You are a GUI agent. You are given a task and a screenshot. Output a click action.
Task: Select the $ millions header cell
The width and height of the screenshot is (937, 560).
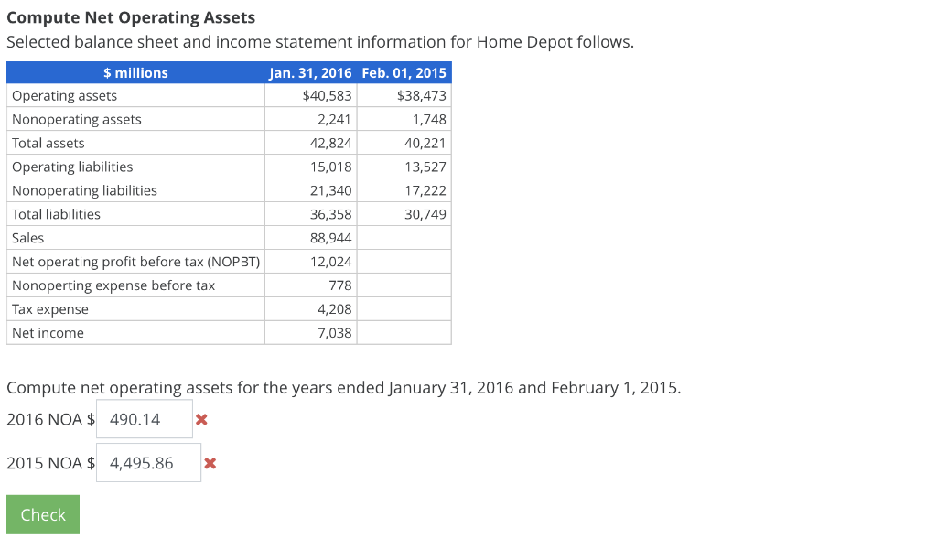tap(135, 72)
